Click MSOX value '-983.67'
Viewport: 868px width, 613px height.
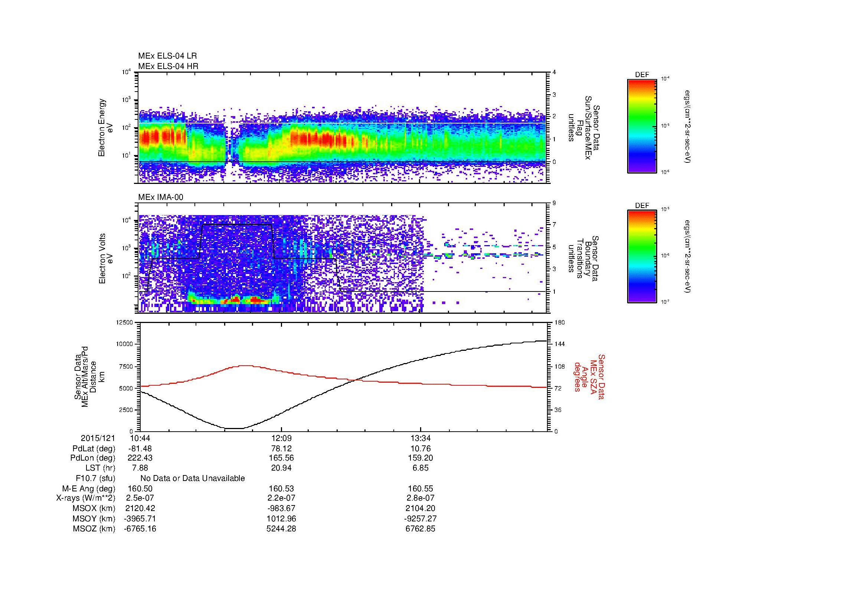point(281,508)
